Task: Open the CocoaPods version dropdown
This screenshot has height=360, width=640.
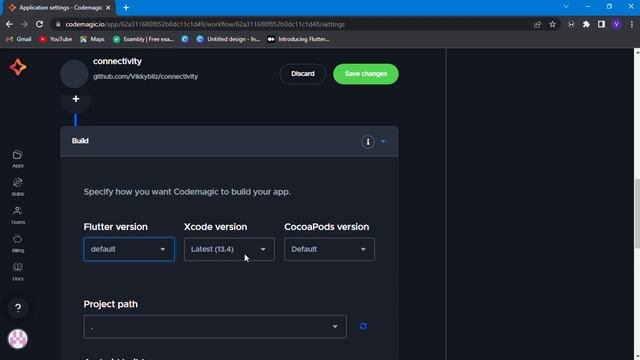Action: [x=329, y=249]
